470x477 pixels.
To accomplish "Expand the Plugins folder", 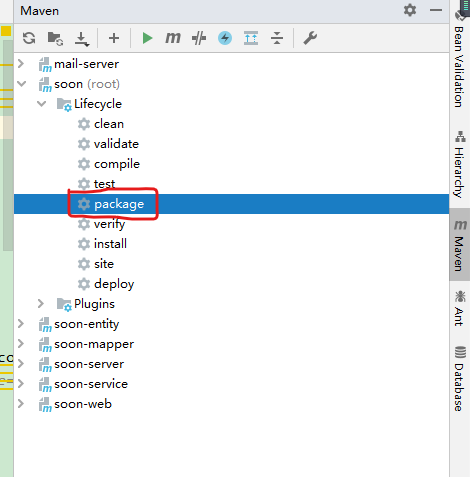I will point(41,304).
